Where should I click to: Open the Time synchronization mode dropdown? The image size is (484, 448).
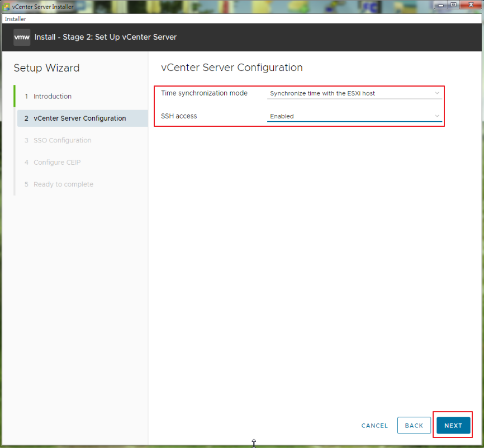click(x=354, y=93)
